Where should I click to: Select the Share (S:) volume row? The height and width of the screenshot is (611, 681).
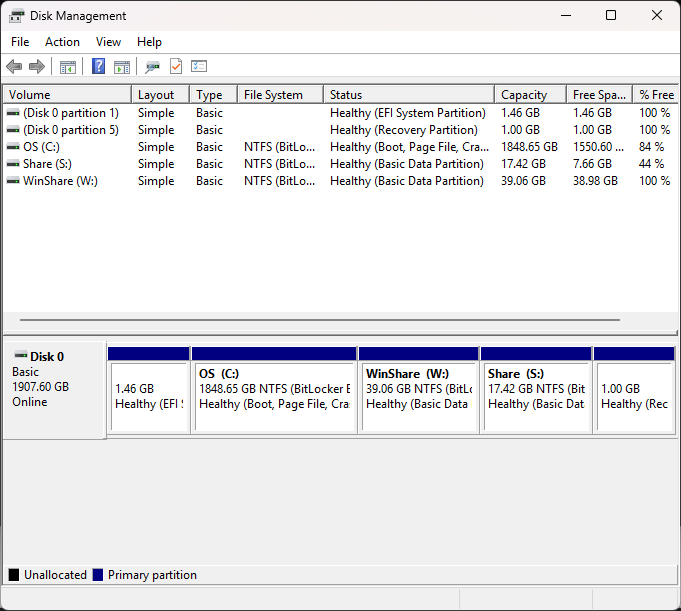(340, 164)
